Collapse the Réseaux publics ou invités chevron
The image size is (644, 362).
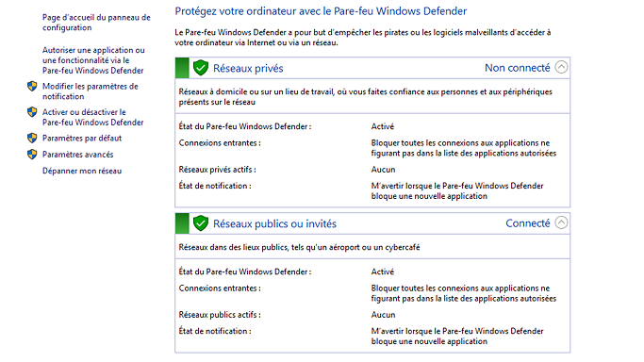(x=561, y=222)
